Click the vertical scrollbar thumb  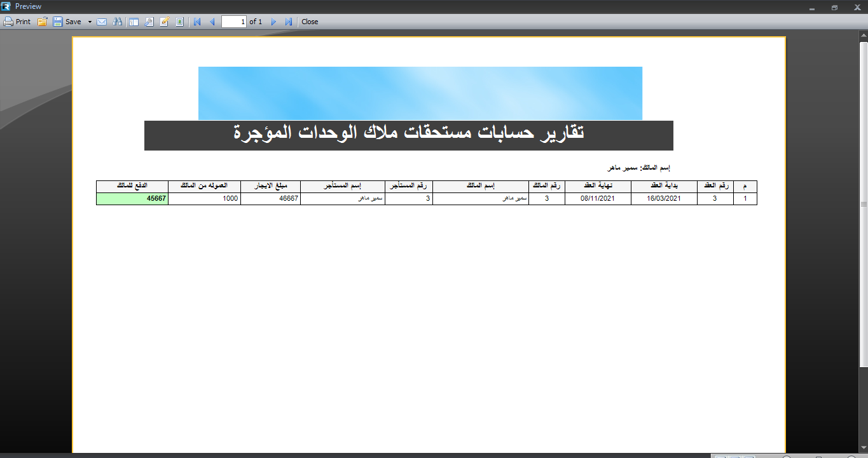tap(864, 203)
